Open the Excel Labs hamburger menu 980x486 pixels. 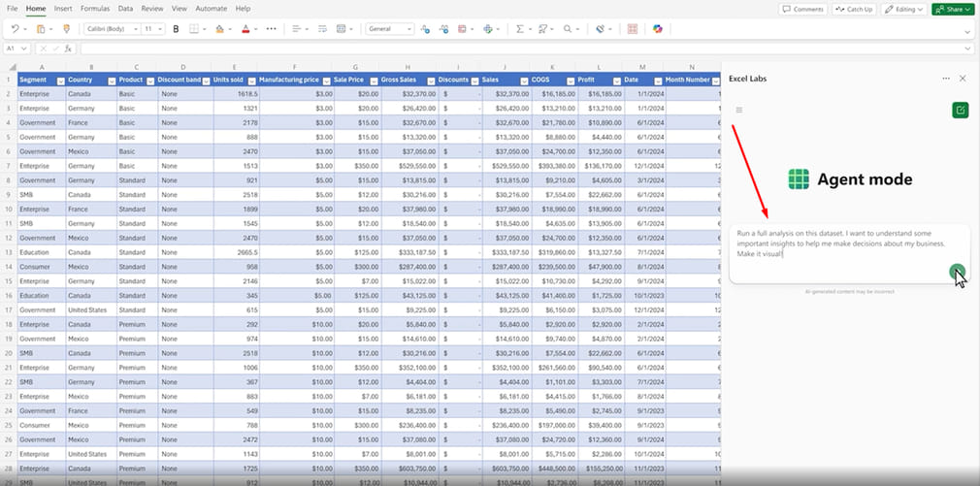coord(739,111)
